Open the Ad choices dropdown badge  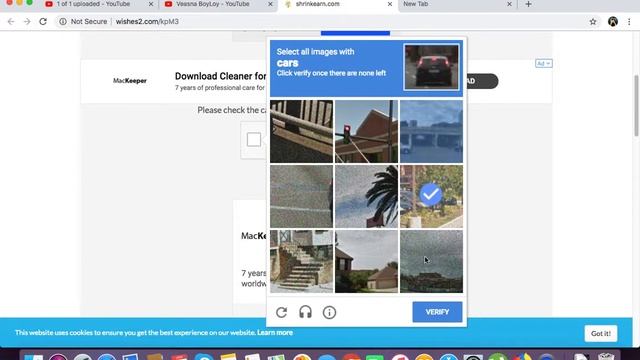pyautogui.click(x=544, y=63)
